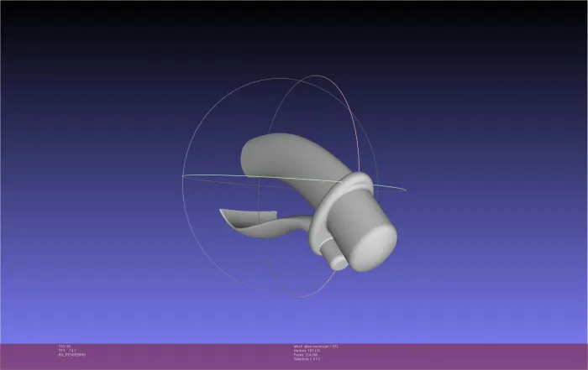Image resolution: width=588 pixels, height=370 pixels.
Task: Click the Vertices count line
Action: click(307, 351)
